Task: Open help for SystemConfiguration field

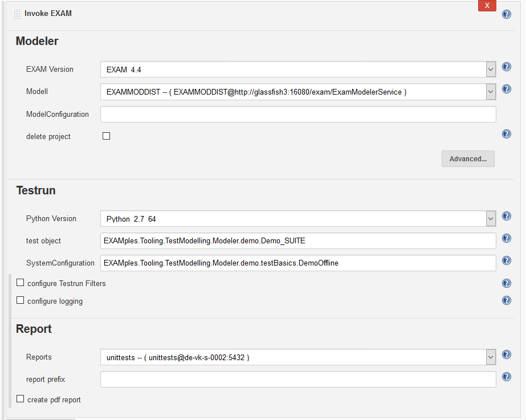Action: pos(507,260)
